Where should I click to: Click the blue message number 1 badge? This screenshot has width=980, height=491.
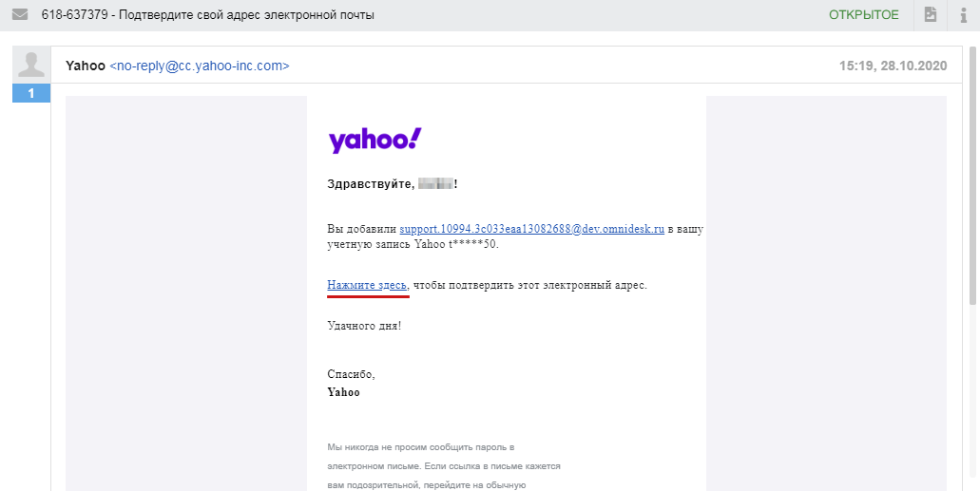[x=31, y=93]
